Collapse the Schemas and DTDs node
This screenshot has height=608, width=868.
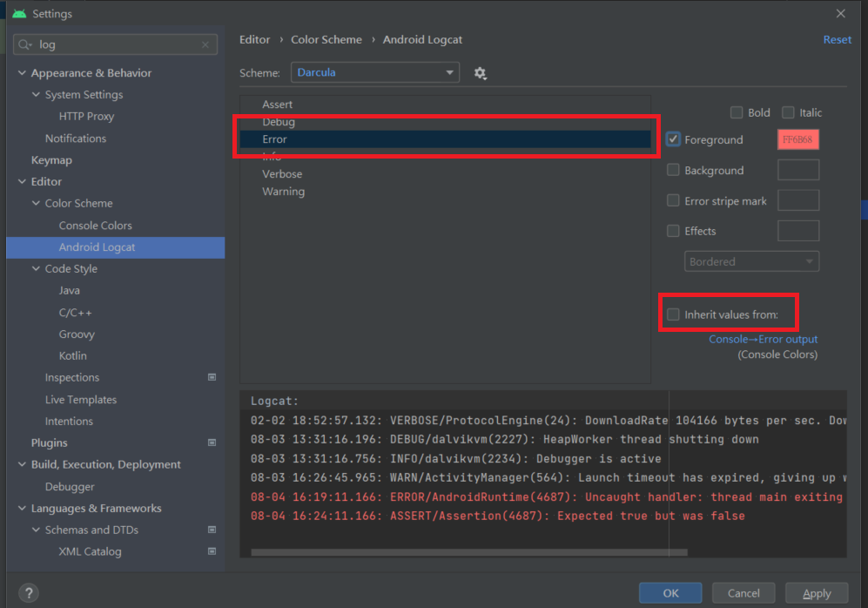(36, 530)
